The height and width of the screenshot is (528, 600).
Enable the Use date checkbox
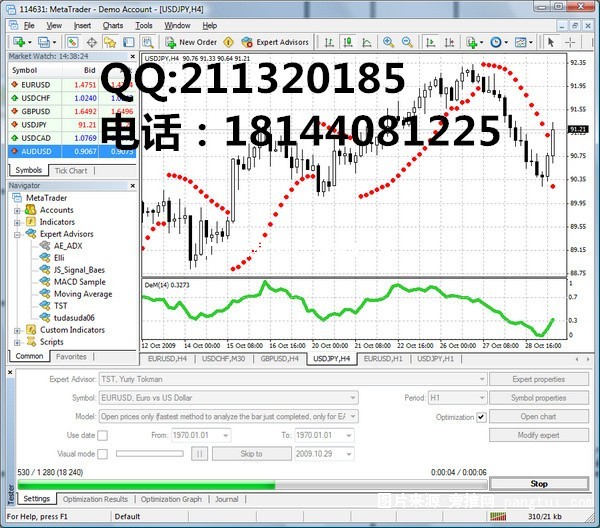pos(103,435)
